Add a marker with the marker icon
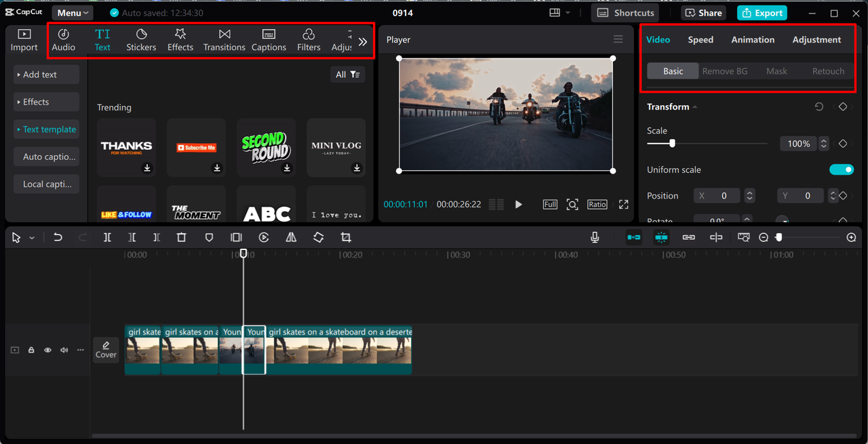This screenshot has height=444, width=868. click(x=209, y=237)
